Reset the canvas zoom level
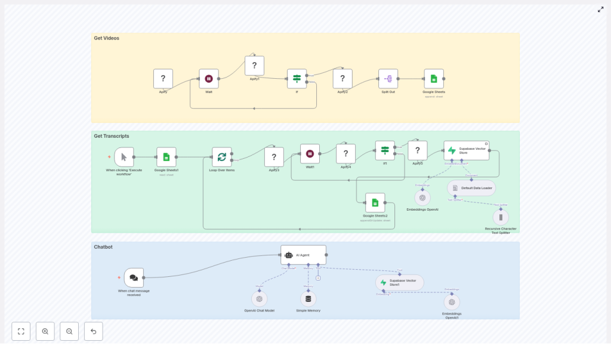Image resolution: width=611 pixels, height=364 pixels. click(93, 331)
